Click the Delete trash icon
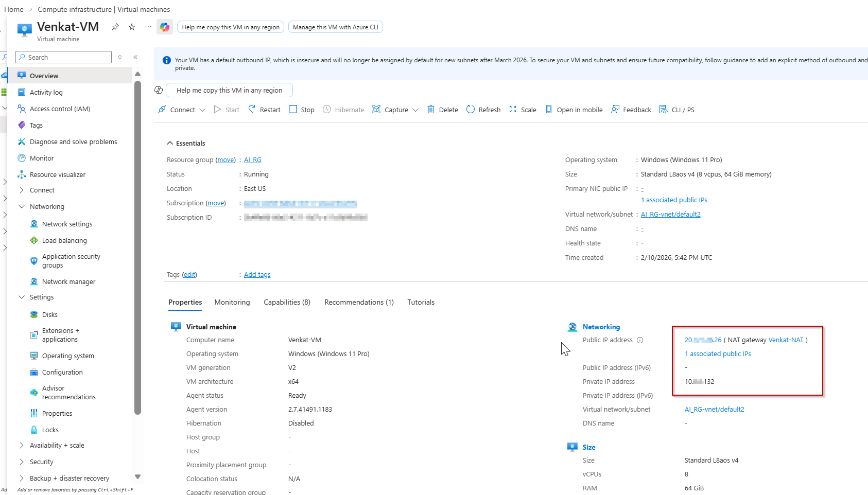Screen dimensions: 868x495 (x=431, y=109)
